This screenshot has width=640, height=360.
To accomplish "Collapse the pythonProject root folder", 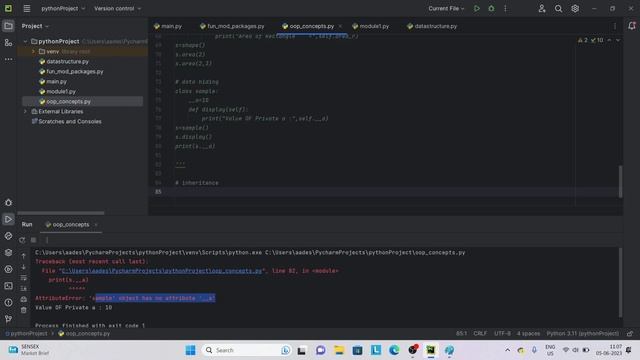I will (25, 41).
